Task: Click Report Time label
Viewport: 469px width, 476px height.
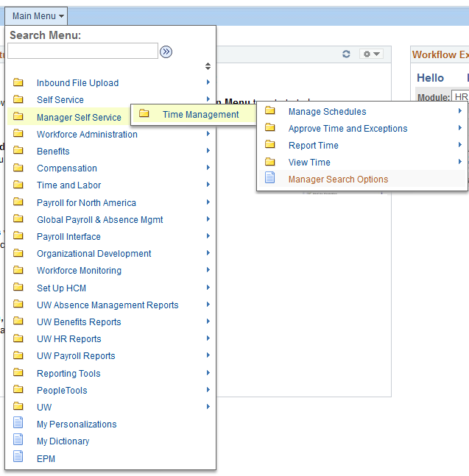Action: click(x=313, y=146)
